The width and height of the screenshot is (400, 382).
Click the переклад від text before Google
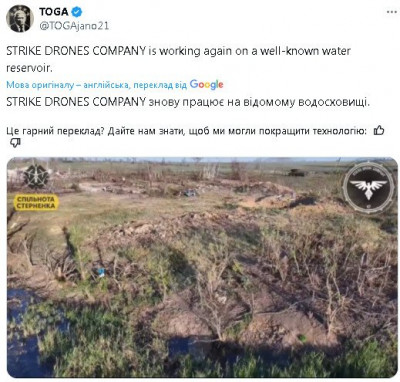click(160, 85)
